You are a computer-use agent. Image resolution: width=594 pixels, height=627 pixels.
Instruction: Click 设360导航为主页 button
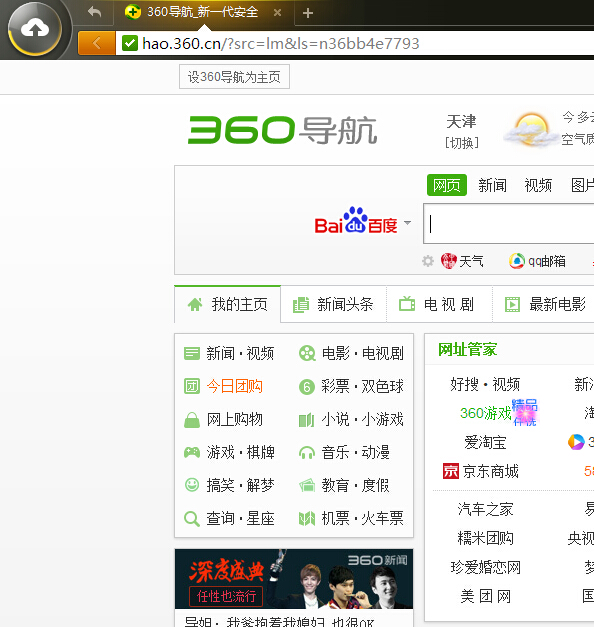pyautogui.click(x=234, y=77)
